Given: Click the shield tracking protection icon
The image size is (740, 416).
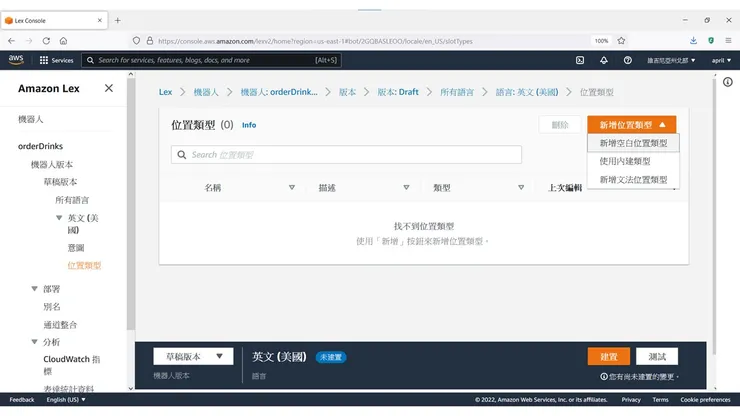Looking at the screenshot, I should click(136, 41).
